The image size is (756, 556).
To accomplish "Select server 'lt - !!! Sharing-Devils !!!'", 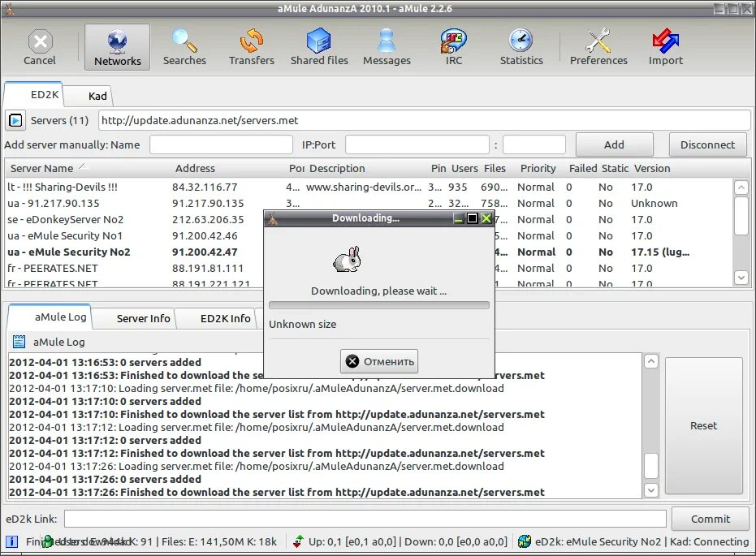I will (x=369, y=187).
